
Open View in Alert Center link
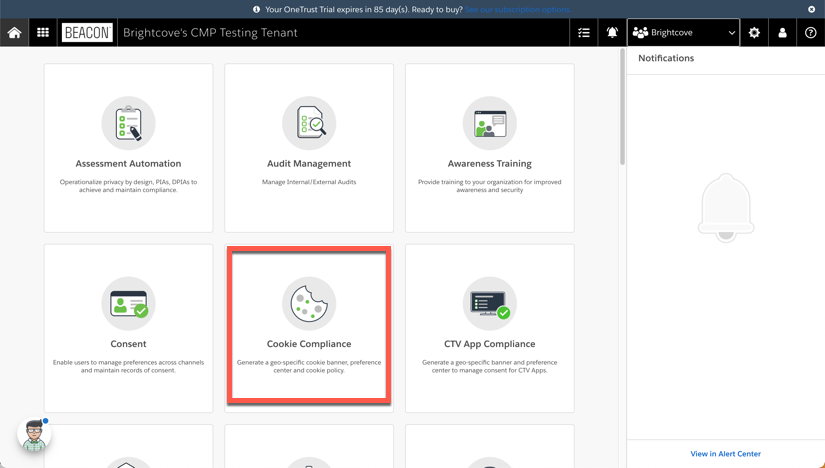coord(725,454)
